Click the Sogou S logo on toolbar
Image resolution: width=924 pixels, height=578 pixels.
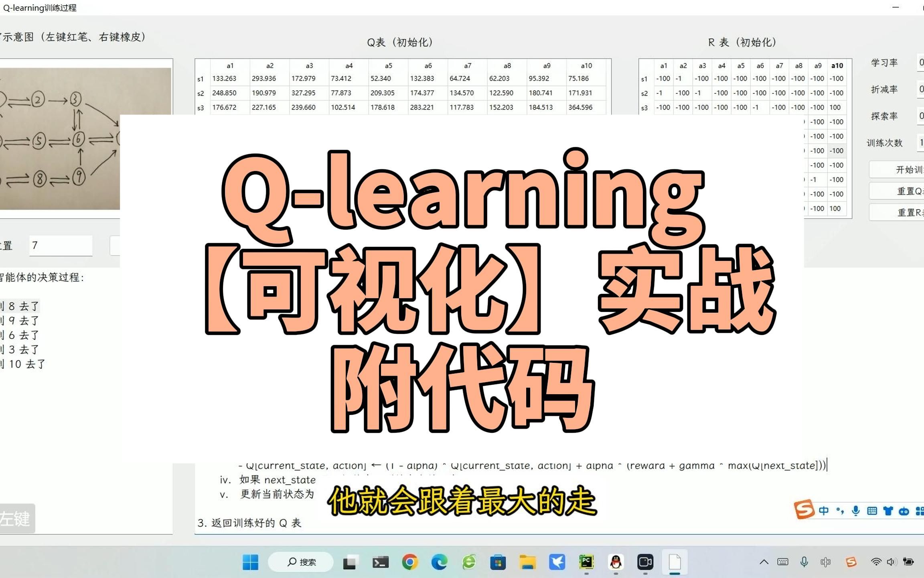point(804,509)
